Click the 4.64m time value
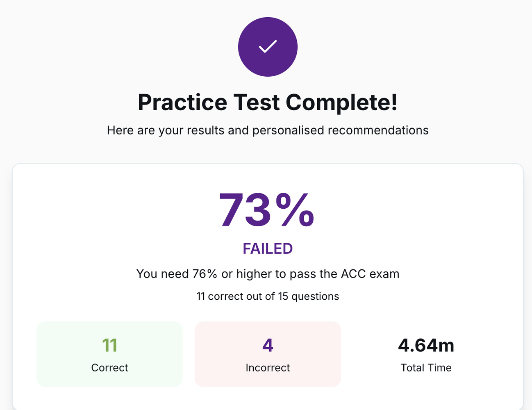Image resolution: width=532 pixels, height=410 pixels. click(x=426, y=345)
